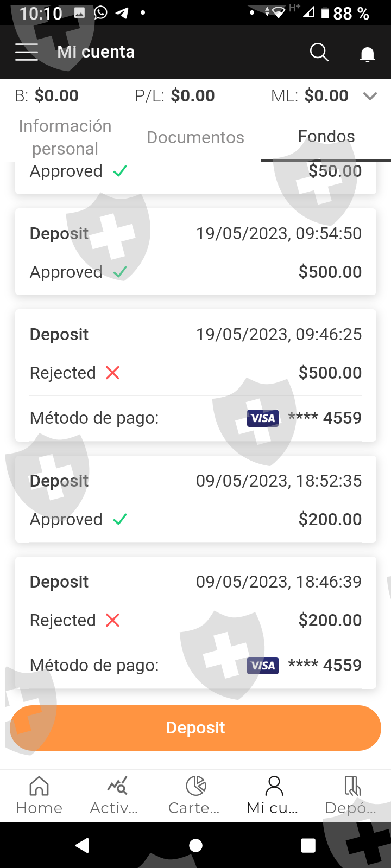Switch to the Documentos tab

click(x=195, y=137)
